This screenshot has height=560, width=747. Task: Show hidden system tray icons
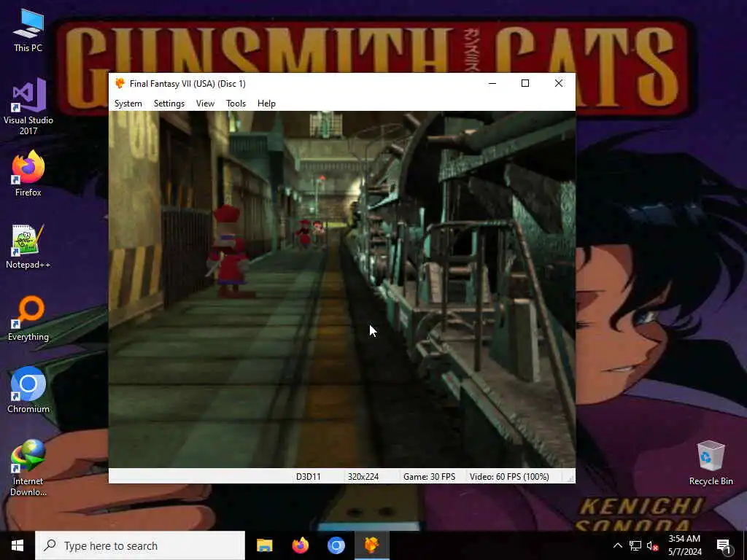617,545
